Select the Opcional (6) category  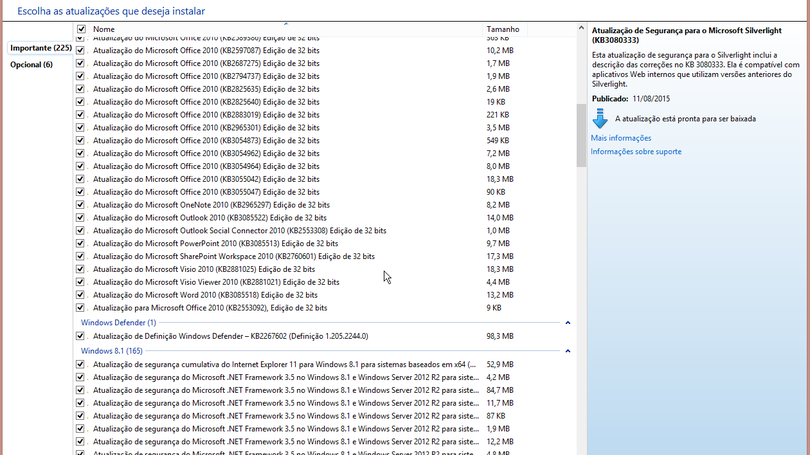(x=32, y=65)
